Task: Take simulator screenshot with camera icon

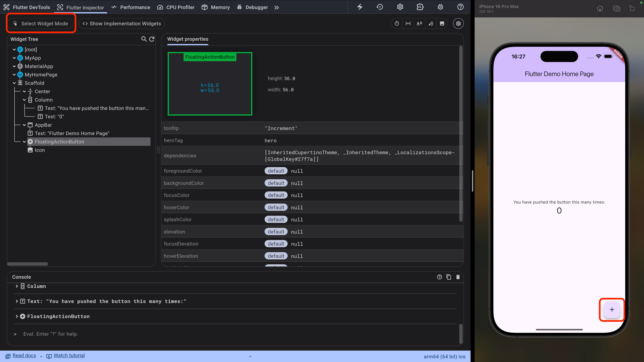Action: coord(616,9)
